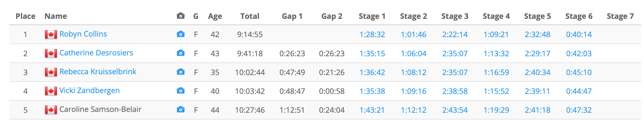Click the Total column header
The width and height of the screenshot is (644, 120).
click(x=250, y=16)
